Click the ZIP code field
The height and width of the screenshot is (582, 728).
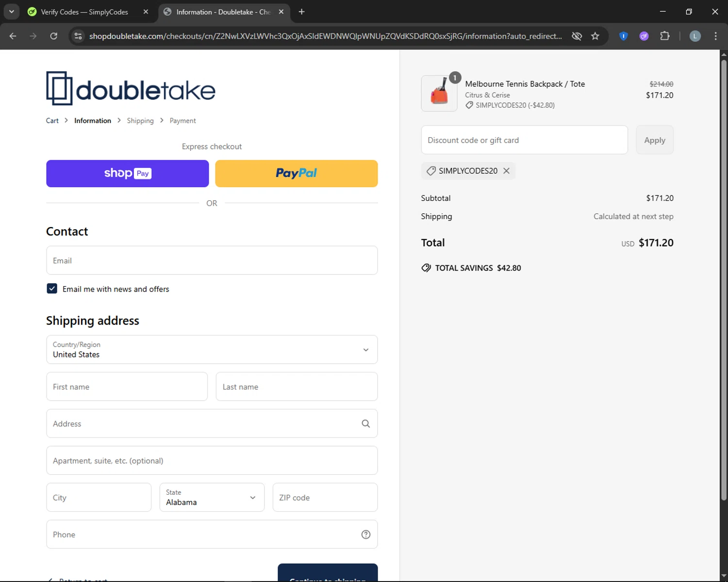pyautogui.click(x=325, y=497)
